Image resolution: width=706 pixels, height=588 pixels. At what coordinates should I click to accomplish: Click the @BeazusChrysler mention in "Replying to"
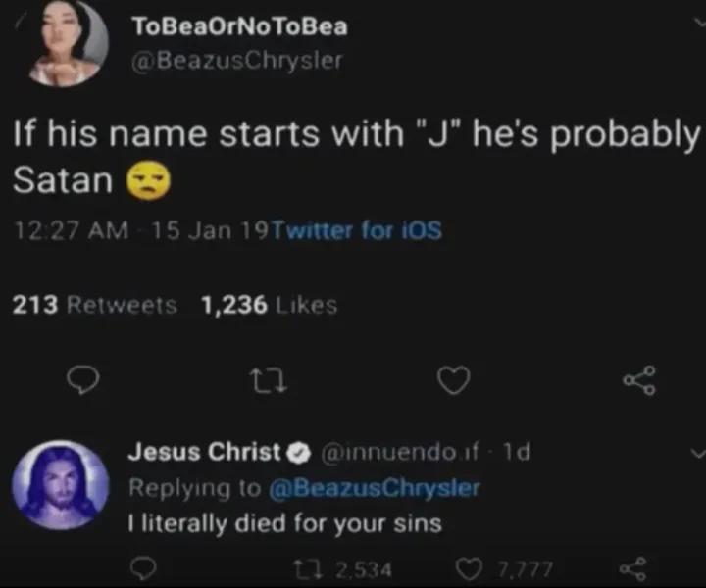point(375,487)
